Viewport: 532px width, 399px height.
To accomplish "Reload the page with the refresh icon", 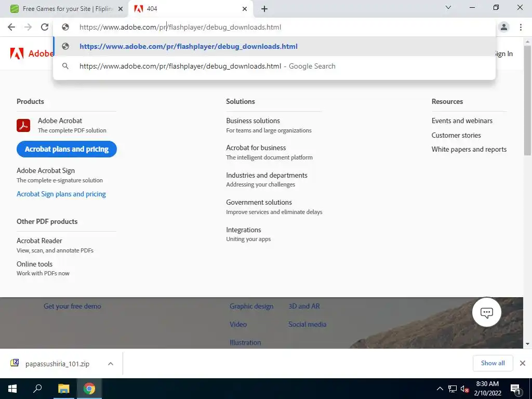I will 45,27.
